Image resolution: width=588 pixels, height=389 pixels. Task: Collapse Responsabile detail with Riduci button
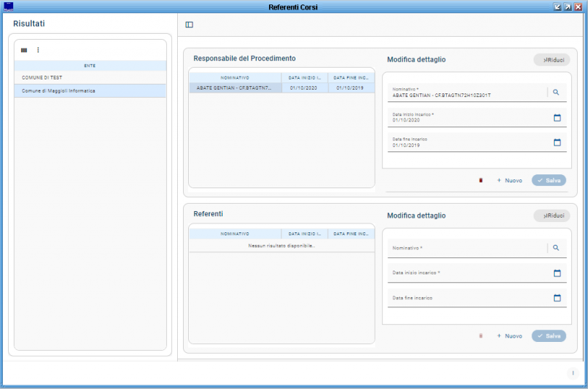pos(551,60)
